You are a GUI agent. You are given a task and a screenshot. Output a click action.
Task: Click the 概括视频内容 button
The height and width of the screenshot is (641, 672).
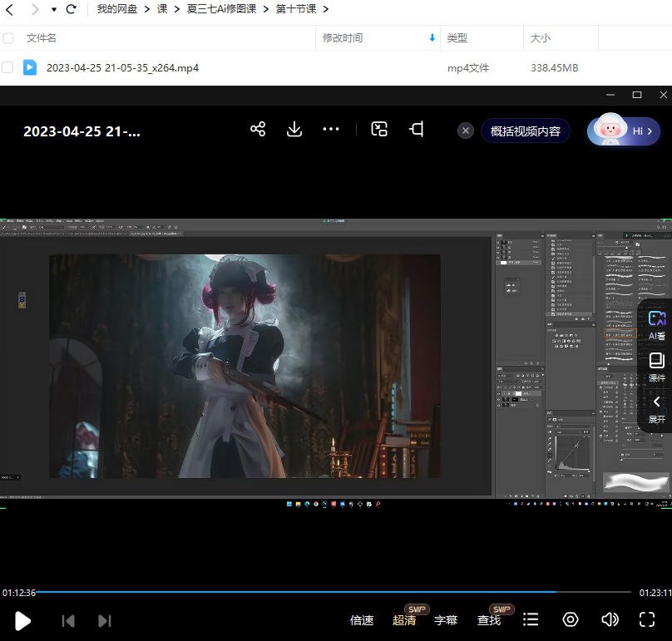click(x=526, y=131)
